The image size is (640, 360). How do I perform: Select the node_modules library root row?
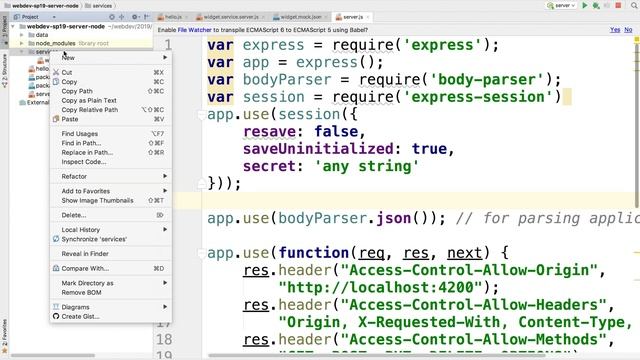coord(81,43)
